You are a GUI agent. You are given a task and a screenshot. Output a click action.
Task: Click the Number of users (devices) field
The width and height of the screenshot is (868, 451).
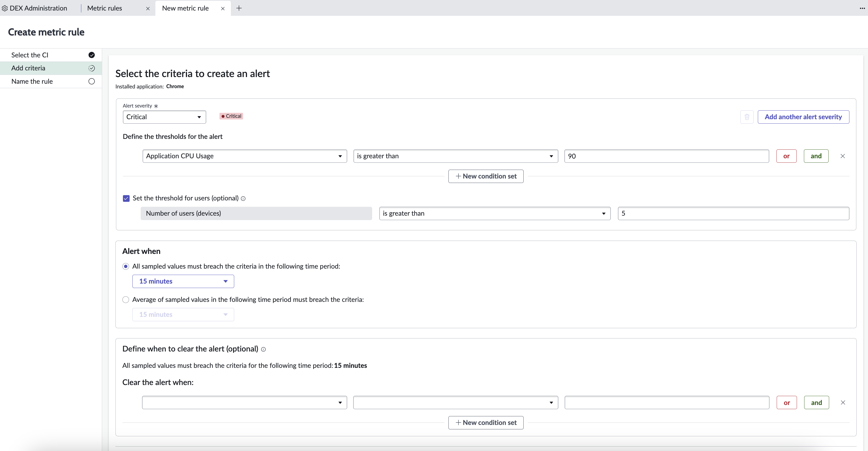256,213
